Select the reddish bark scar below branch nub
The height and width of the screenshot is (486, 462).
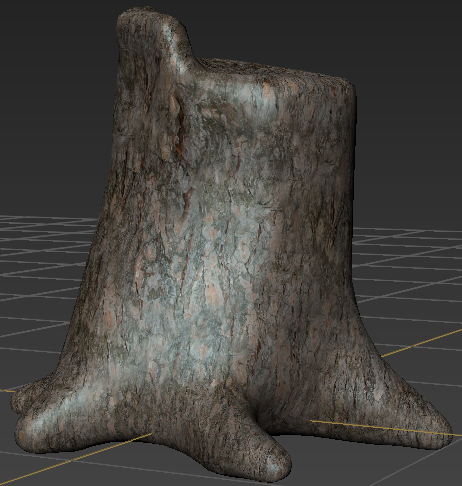coord(180,127)
